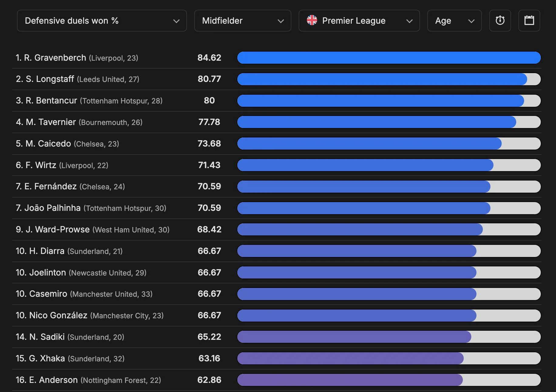Click the UK flag icon in league selector
Screen dimensions: 556x392
point(312,20)
